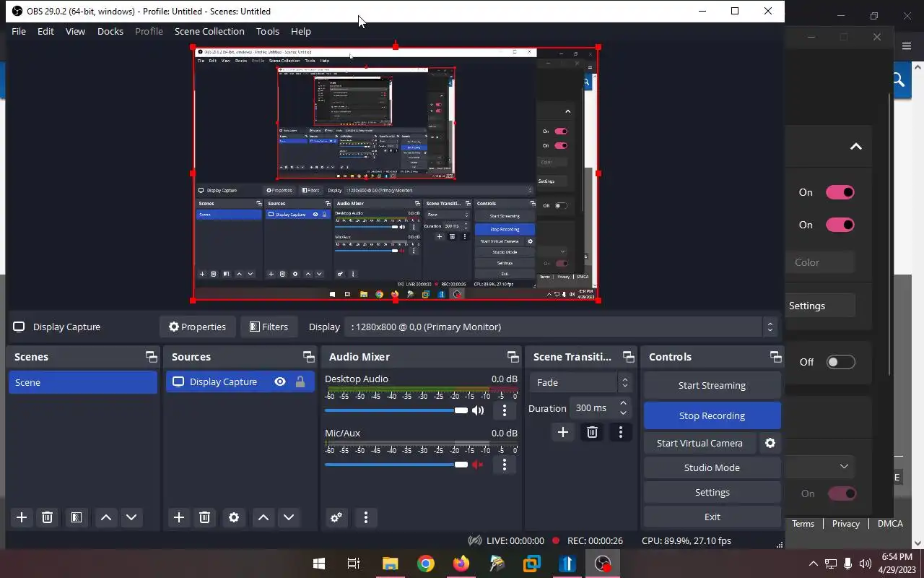Remove selected source with the trash icon

(x=205, y=517)
